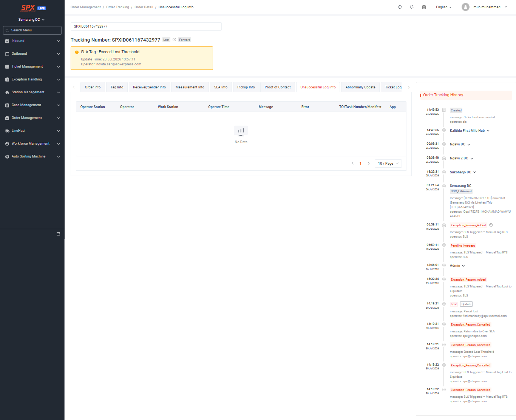Open the Pickup Info tab
Viewport: 516px width, 420px height.
tap(246, 87)
